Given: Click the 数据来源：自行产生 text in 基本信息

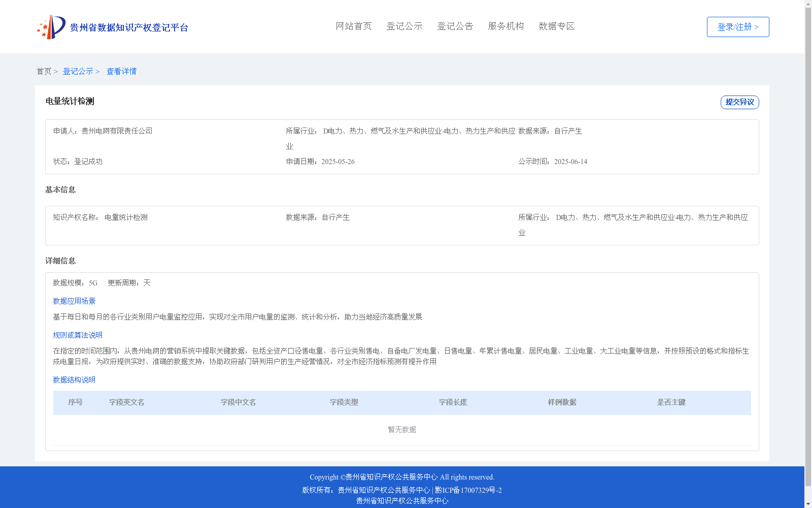Looking at the screenshot, I should 318,217.
